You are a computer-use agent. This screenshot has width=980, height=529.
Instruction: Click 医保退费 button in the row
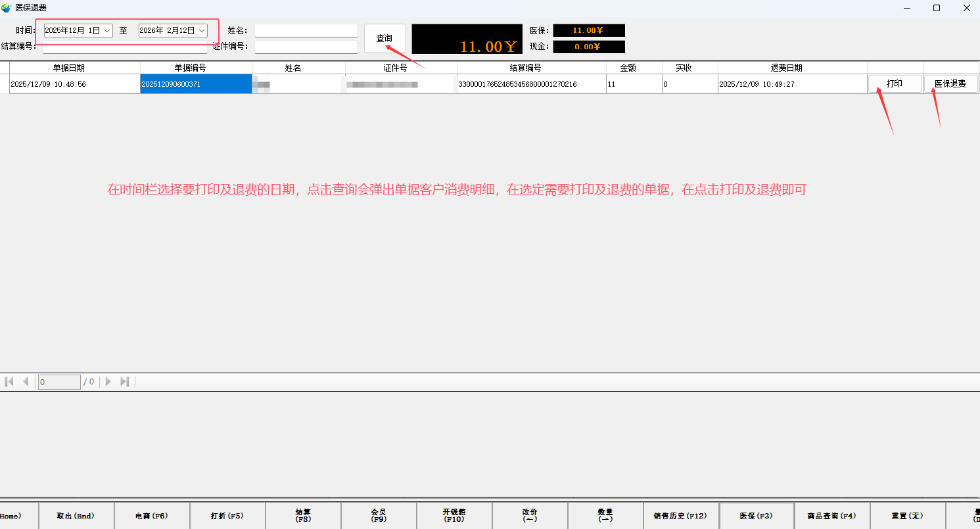(950, 84)
